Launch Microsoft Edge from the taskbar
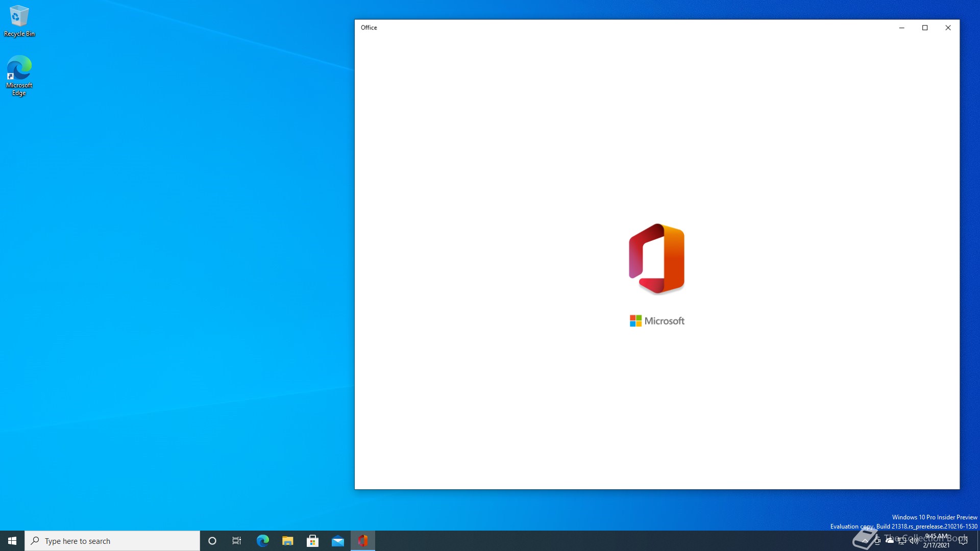The width and height of the screenshot is (980, 551). [x=262, y=541]
